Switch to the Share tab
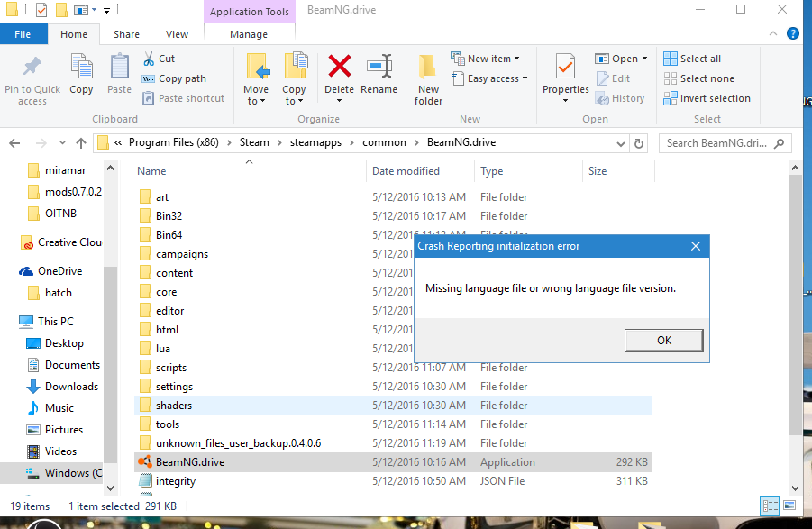Screen dimensions: 812x529 [x=126, y=34]
